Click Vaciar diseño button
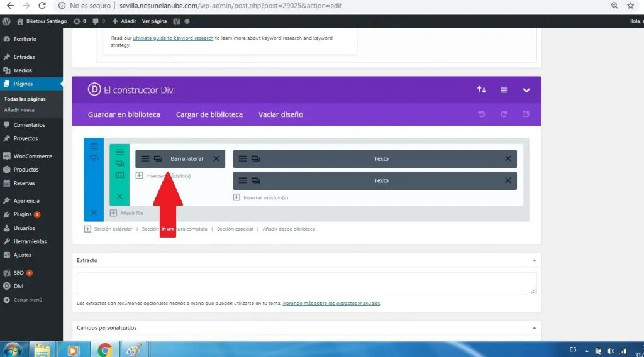Image resolution: width=644 pixels, height=357 pixels. (x=280, y=114)
